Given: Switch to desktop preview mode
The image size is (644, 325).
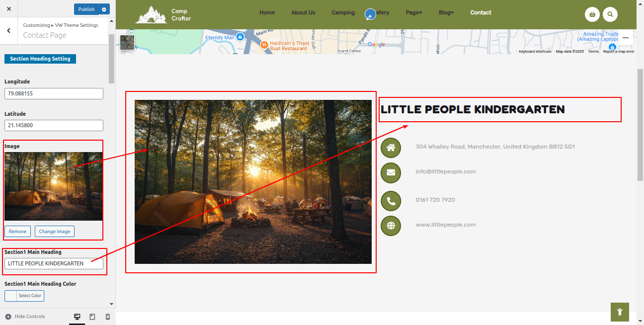Looking at the screenshot, I should pos(77,317).
